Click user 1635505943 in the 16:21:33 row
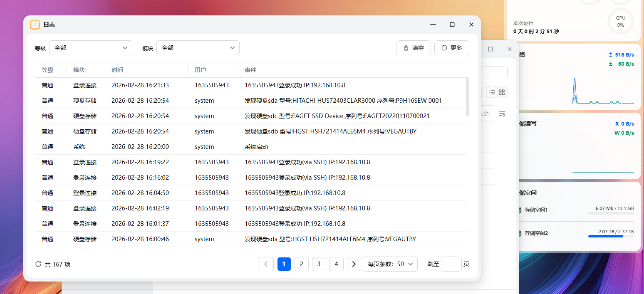The width and height of the screenshot is (644, 294). click(212, 85)
